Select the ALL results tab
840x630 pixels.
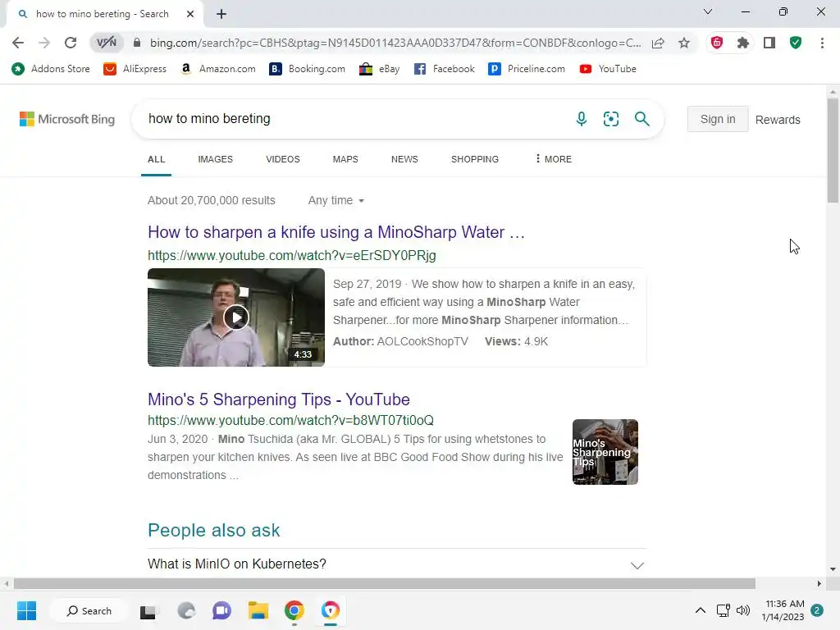pyautogui.click(x=157, y=159)
